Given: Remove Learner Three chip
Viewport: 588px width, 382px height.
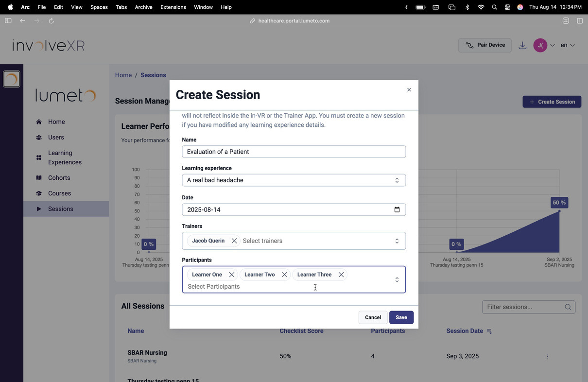Looking at the screenshot, I should 341,275.
